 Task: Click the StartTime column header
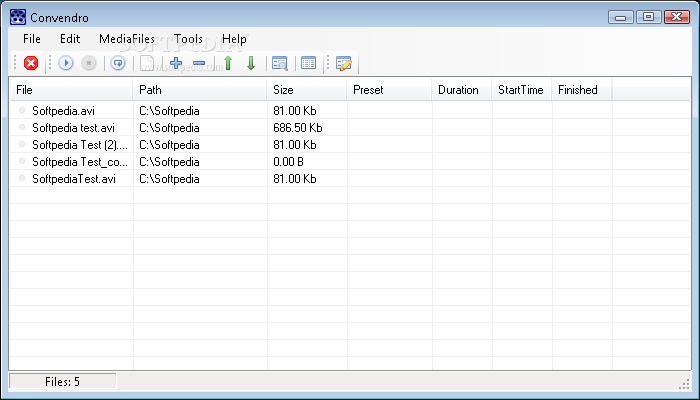click(x=522, y=90)
